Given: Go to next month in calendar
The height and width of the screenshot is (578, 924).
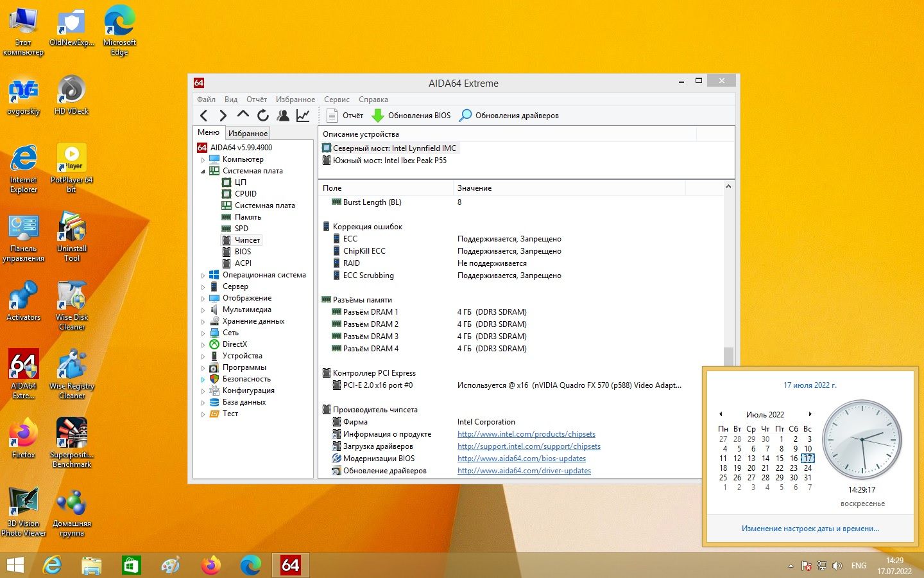Looking at the screenshot, I should [x=810, y=414].
